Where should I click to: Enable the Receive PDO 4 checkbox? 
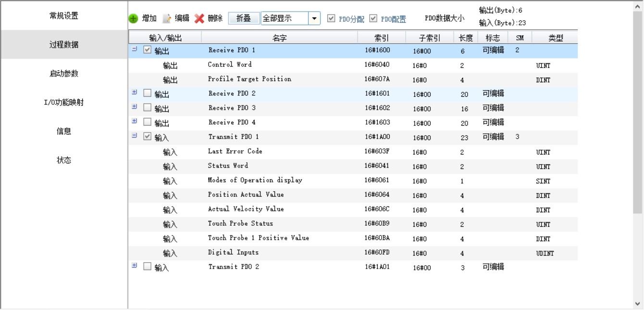[148, 122]
